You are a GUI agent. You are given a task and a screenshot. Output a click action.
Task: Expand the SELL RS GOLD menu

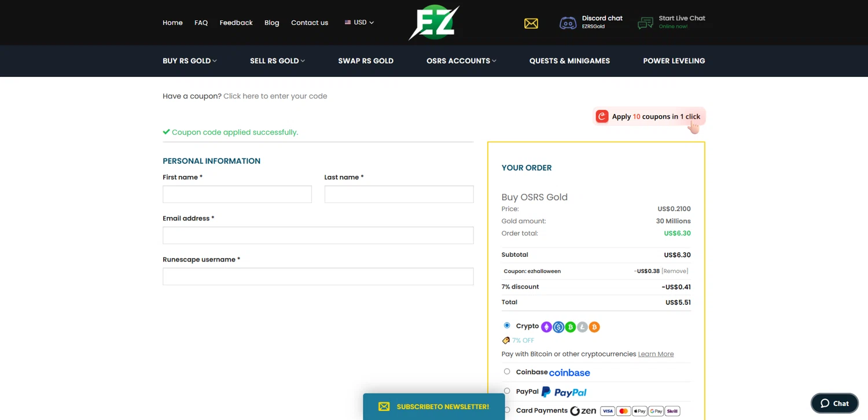tap(277, 61)
